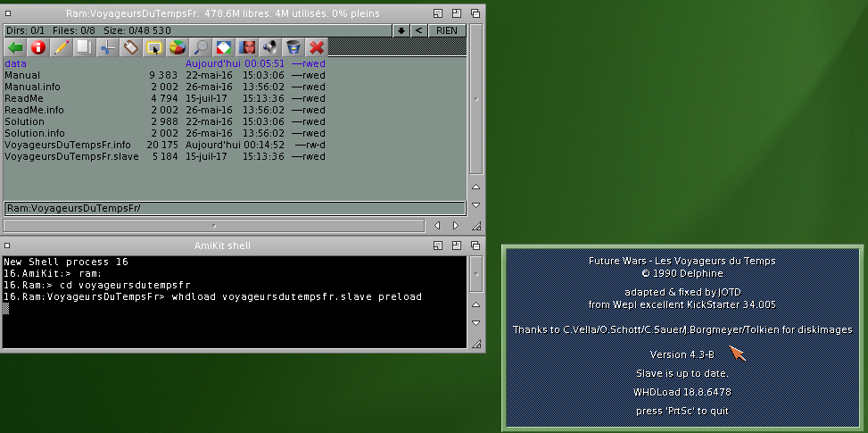Viewport: 868px width, 433px height.
Task: Select 'VoyageursDuTempsFr.slave' file
Action: click(165, 157)
